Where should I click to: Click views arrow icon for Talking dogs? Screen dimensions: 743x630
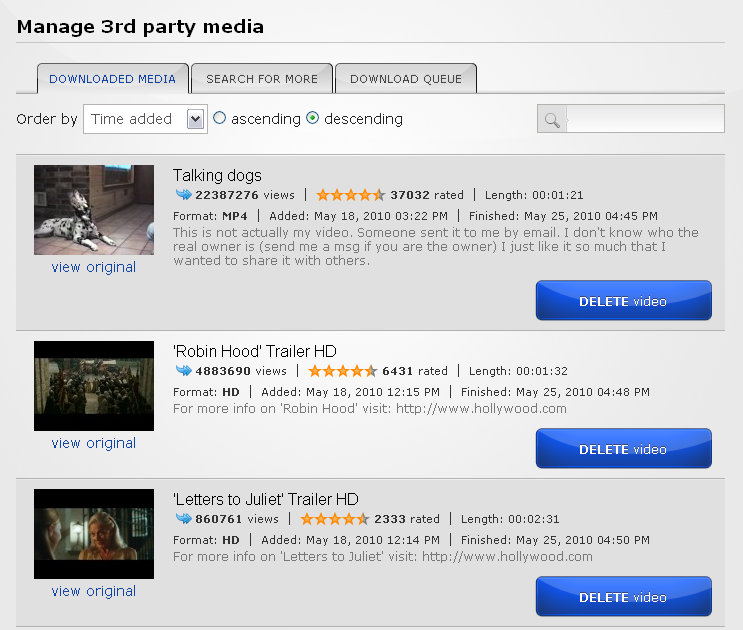(x=183, y=195)
